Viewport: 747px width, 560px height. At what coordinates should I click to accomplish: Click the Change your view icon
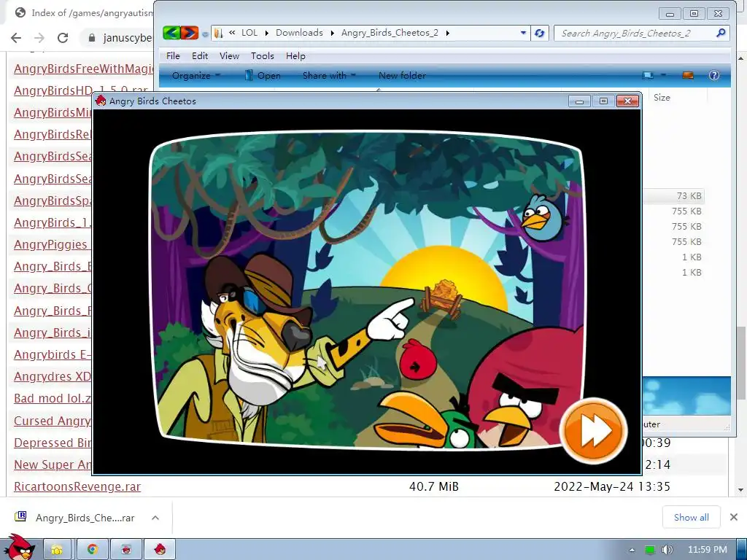[648, 75]
